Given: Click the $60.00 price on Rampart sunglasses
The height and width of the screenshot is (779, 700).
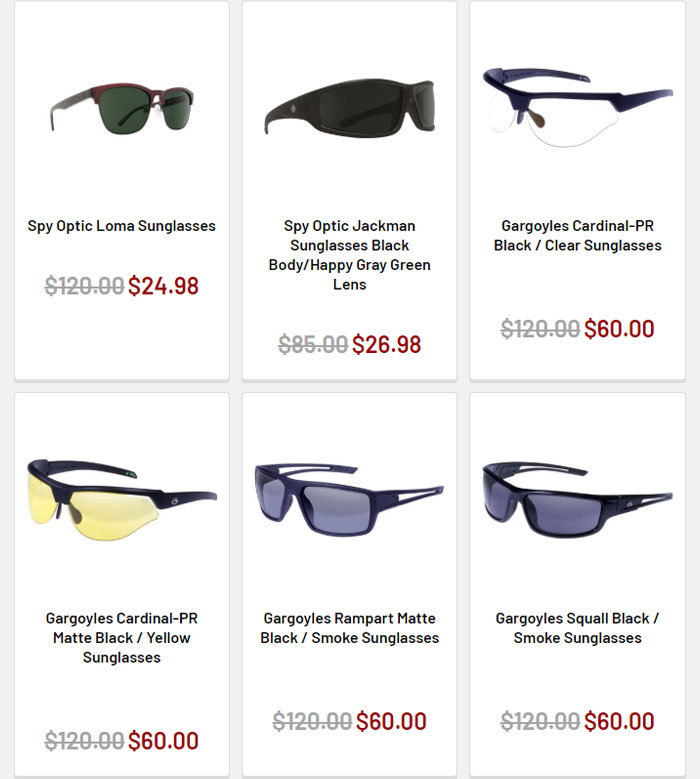Looking at the screenshot, I should pos(391,721).
